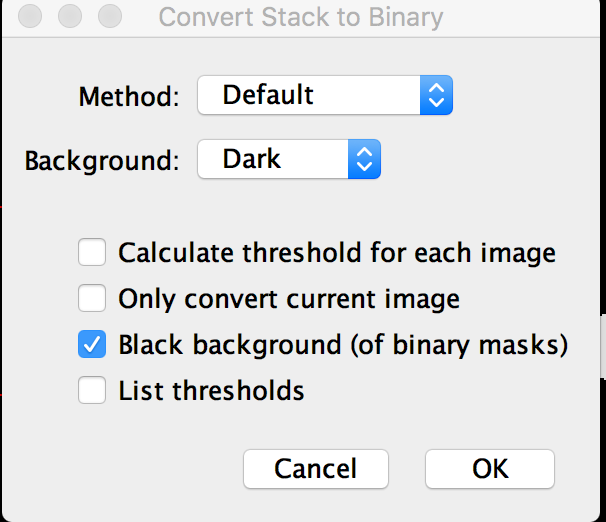Click the Black background (of binary masks) label
This screenshot has height=522, width=606.
point(343,345)
